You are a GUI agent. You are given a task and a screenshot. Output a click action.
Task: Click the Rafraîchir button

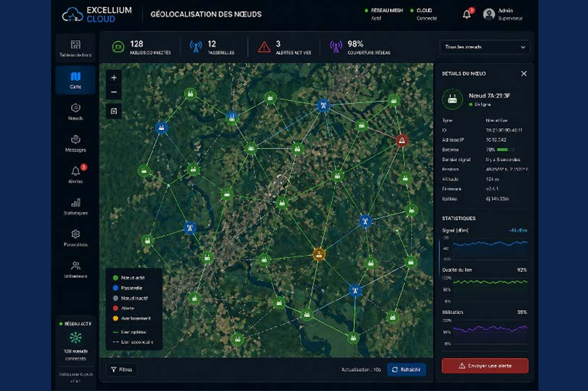406,370
